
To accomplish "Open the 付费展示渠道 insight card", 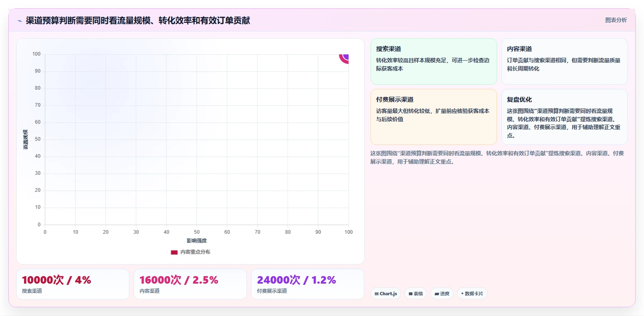I will point(433,117).
